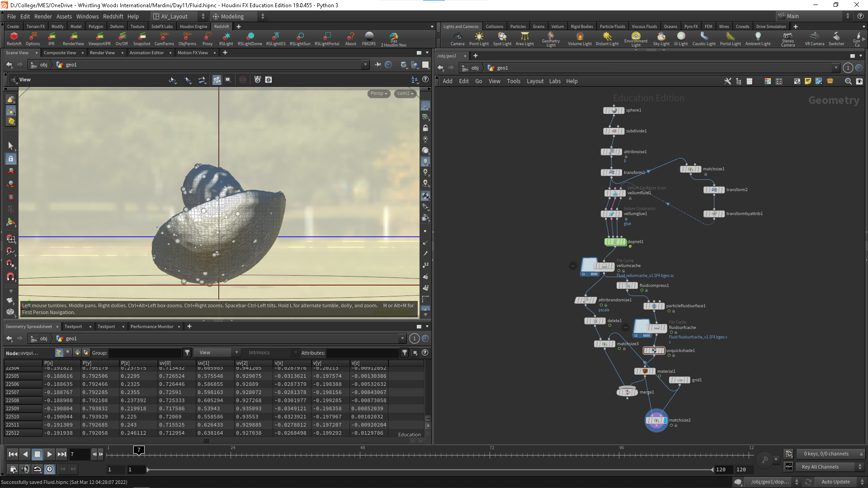Select the matchsize2 node
This screenshot has height=488, width=868.
pyautogui.click(x=656, y=420)
